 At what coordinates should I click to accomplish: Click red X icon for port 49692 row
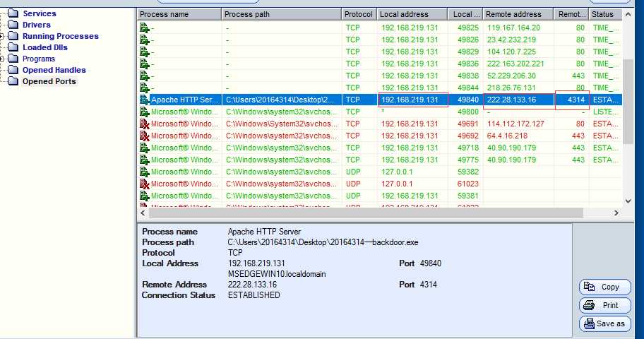coord(144,136)
